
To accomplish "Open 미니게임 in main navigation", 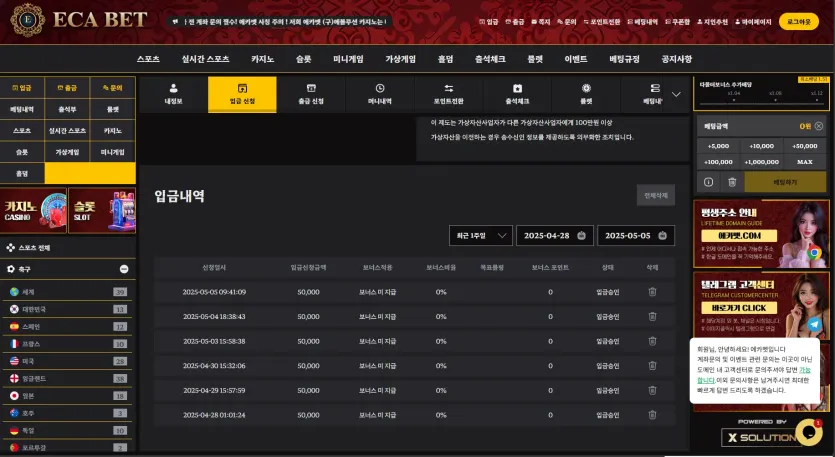I will pos(348,59).
